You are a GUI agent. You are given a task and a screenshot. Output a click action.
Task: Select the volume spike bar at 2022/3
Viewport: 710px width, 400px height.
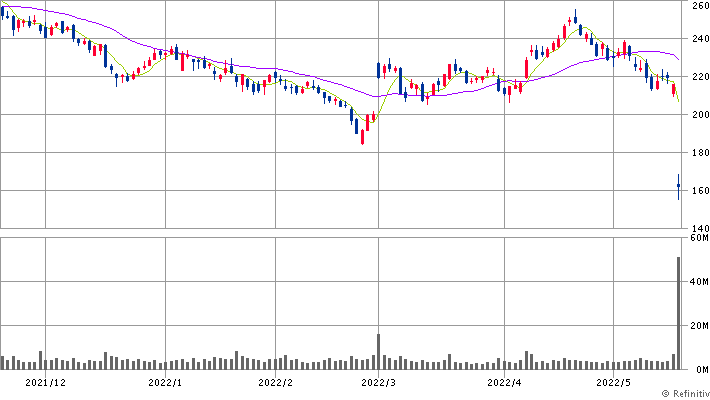click(378, 351)
